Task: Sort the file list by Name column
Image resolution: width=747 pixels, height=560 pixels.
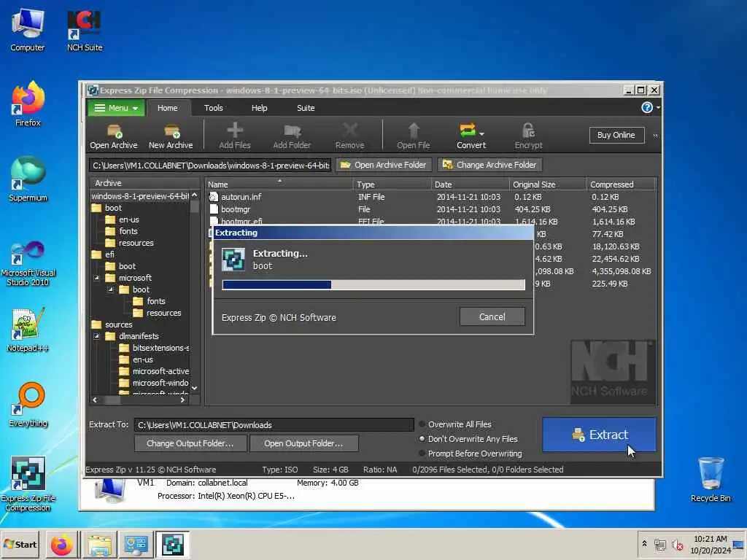Action: pyautogui.click(x=279, y=184)
